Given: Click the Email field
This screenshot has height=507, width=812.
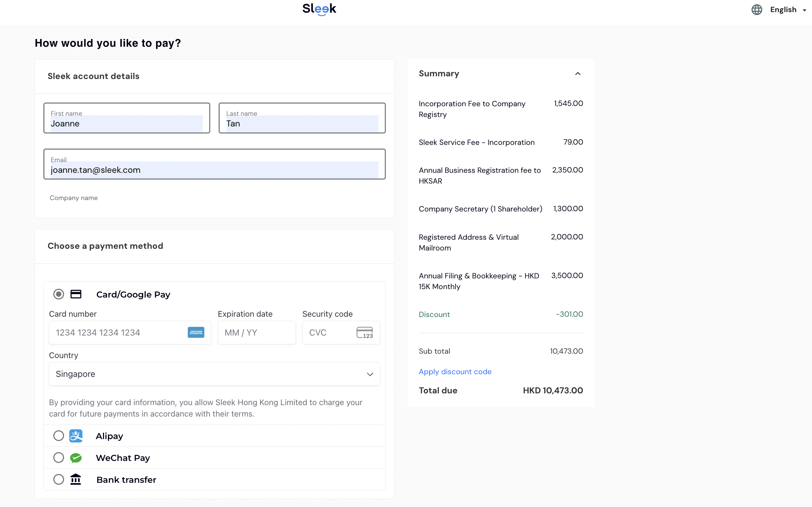Looking at the screenshot, I should point(215,164).
